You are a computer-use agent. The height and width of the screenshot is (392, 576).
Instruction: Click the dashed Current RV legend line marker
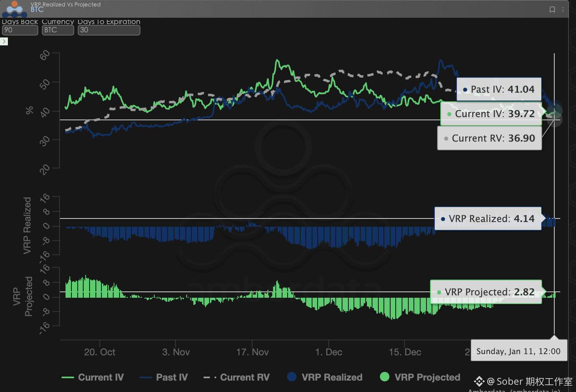(209, 377)
